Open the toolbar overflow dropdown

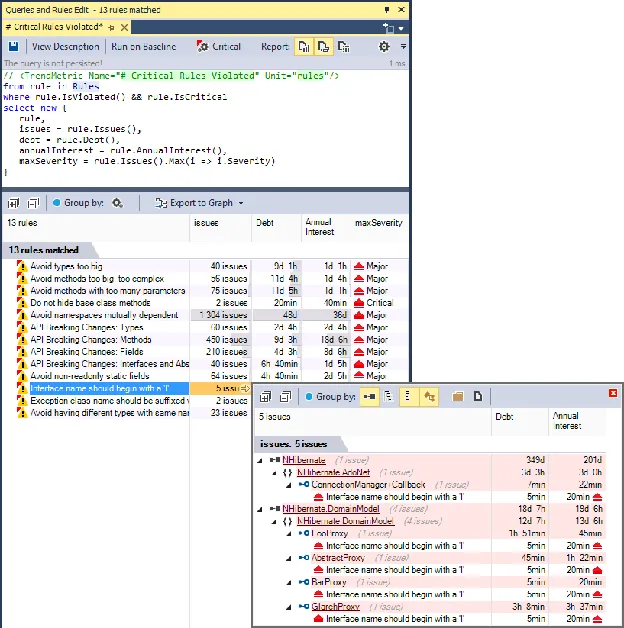pos(403,46)
